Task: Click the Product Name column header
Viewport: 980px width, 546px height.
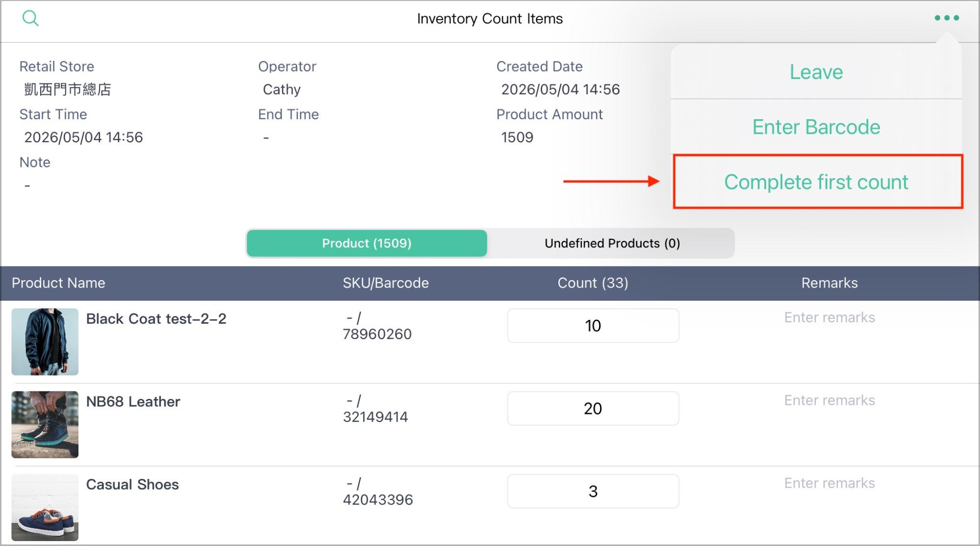Action: (58, 283)
